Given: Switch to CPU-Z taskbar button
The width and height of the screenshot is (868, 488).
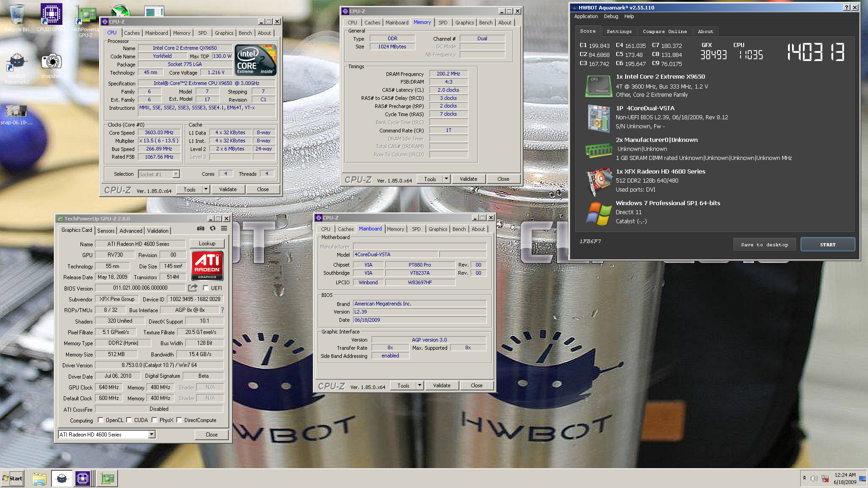Looking at the screenshot, I should point(83,479).
